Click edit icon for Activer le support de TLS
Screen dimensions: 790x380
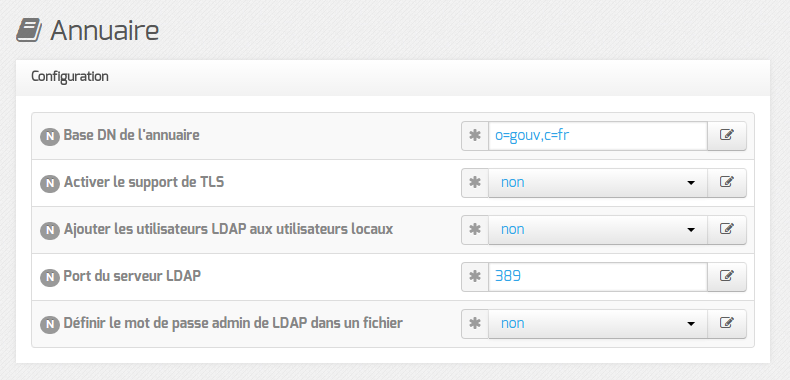coord(727,182)
